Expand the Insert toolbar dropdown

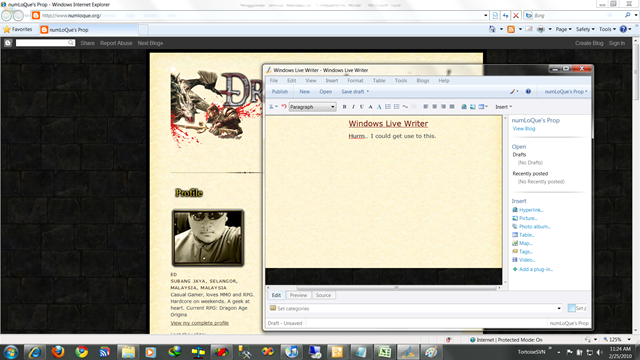(503, 107)
